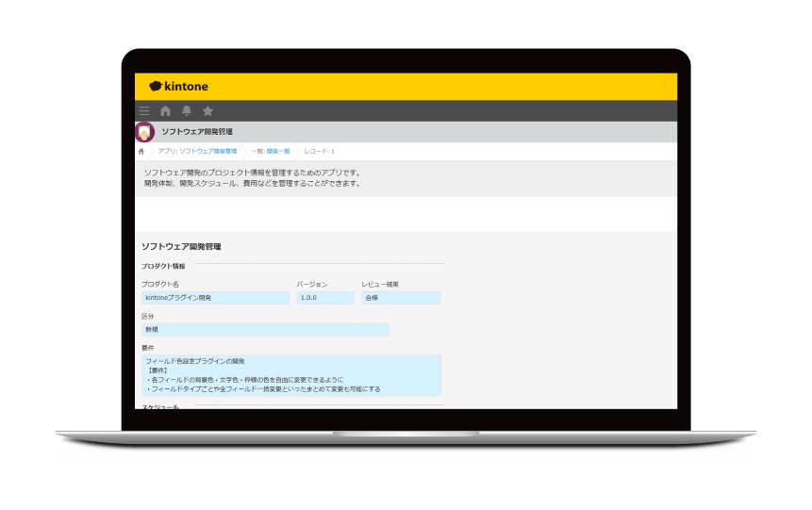The image size is (812, 510).
Task: Click the kintone logo in the header
Action: click(x=178, y=86)
